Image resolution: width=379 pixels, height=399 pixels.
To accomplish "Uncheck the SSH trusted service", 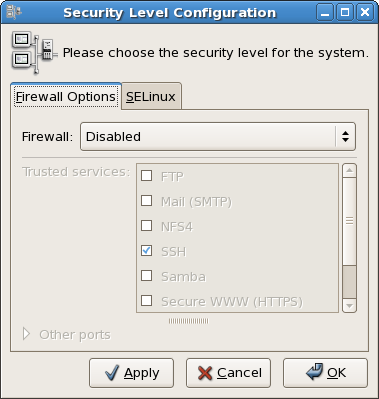I will [x=147, y=250].
